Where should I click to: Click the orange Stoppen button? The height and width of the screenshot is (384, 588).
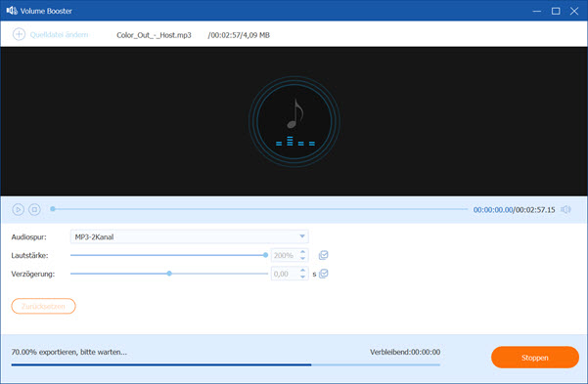[535, 358]
